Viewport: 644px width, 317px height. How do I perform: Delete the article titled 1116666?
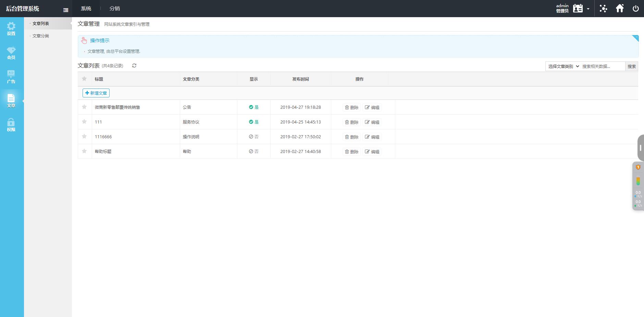[x=352, y=137]
